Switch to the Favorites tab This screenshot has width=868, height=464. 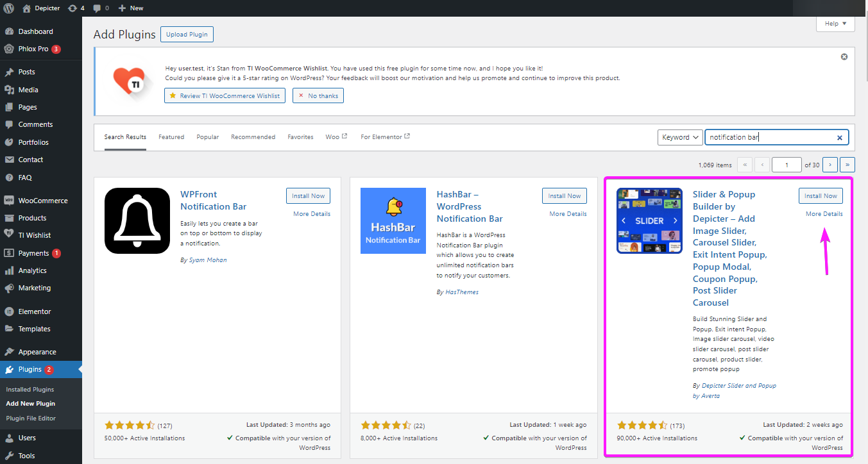(x=300, y=137)
